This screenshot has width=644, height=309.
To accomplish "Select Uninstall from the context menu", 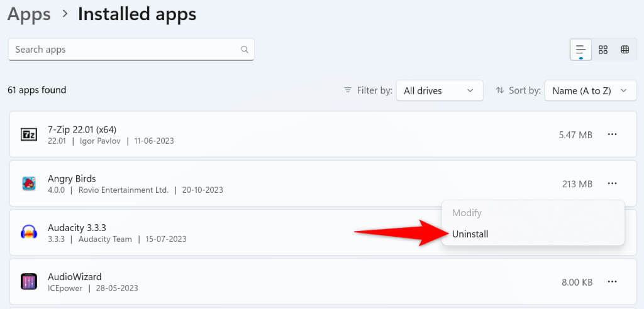I will (x=470, y=234).
